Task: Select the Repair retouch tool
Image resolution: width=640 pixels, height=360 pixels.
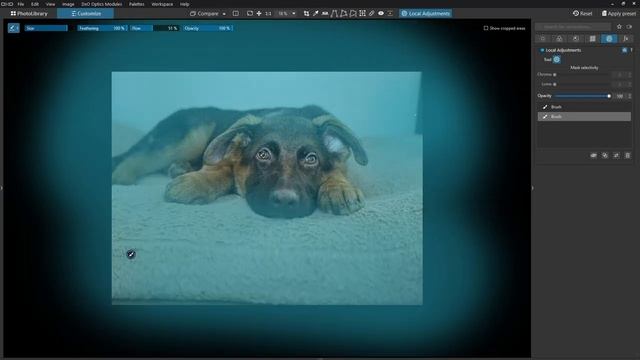Action: pyautogui.click(x=371, y=13)
